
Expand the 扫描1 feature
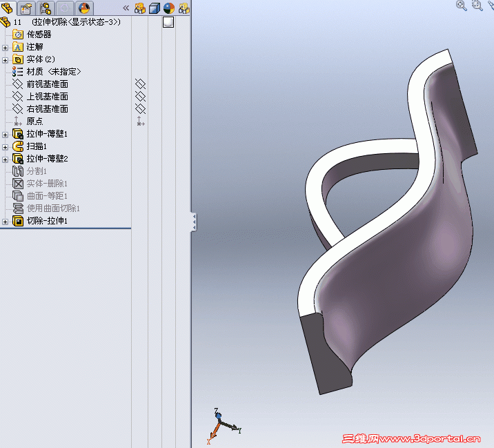pyautogui.click(x=5, y=147)
